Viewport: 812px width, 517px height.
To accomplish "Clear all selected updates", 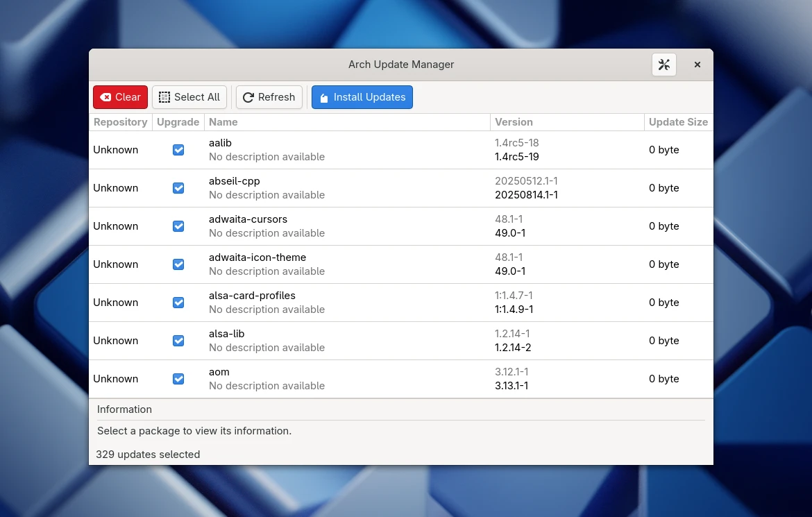I will click(x=119, y=97).
